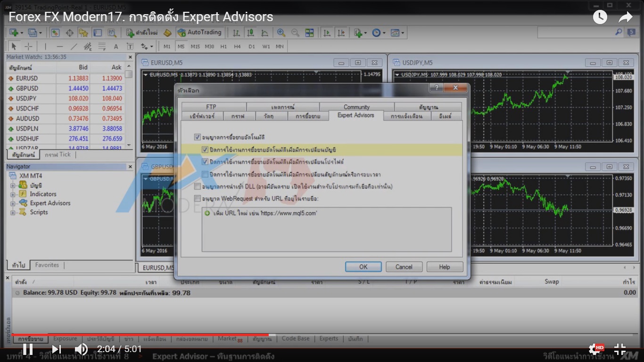Viewport: 644px width, 362px height.
Task: Open the Expert Advisors tab
Action: coord(356,115)
